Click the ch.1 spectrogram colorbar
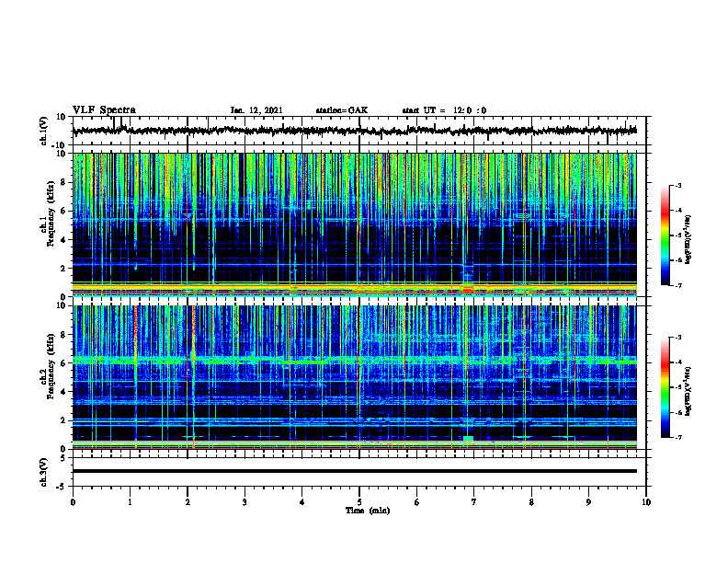 tap(665, 236)
